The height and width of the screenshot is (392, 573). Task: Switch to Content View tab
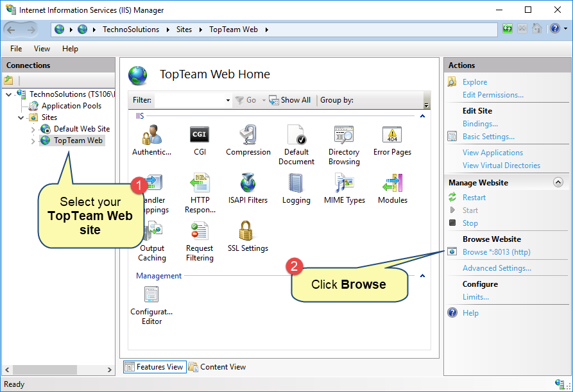tap(217, 367)
